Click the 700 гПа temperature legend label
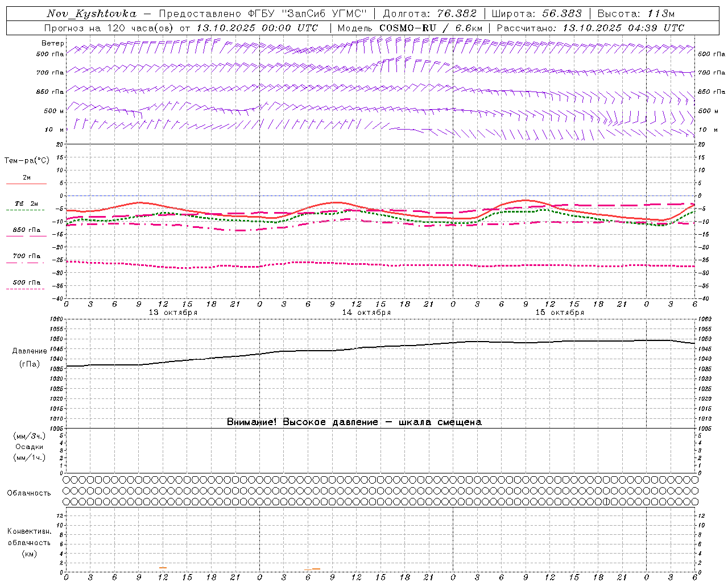Viewport: 728px width, 582px height. tap(26, 256)
